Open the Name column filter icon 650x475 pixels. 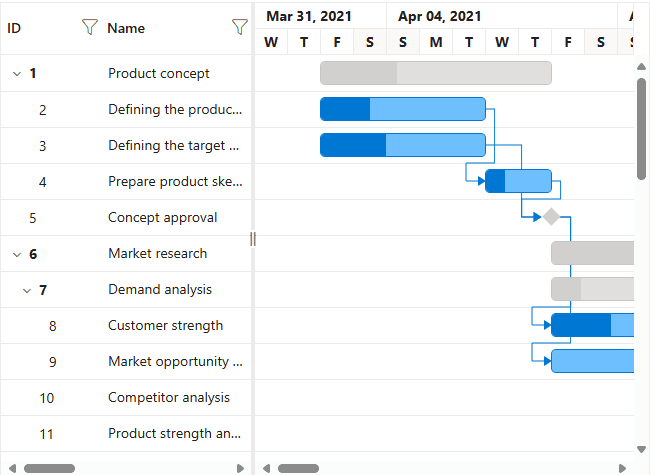pos(239,28)
